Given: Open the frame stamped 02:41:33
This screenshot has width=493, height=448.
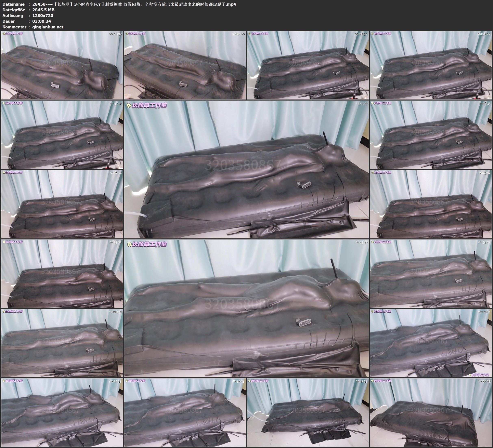Looking at the screenshot, I should (x=308, y=412).
